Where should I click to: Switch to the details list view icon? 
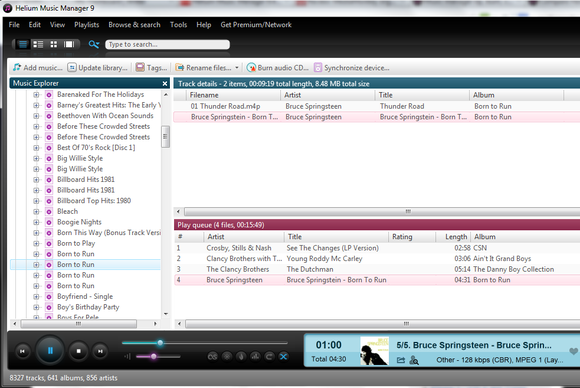[x=23, y=44]
